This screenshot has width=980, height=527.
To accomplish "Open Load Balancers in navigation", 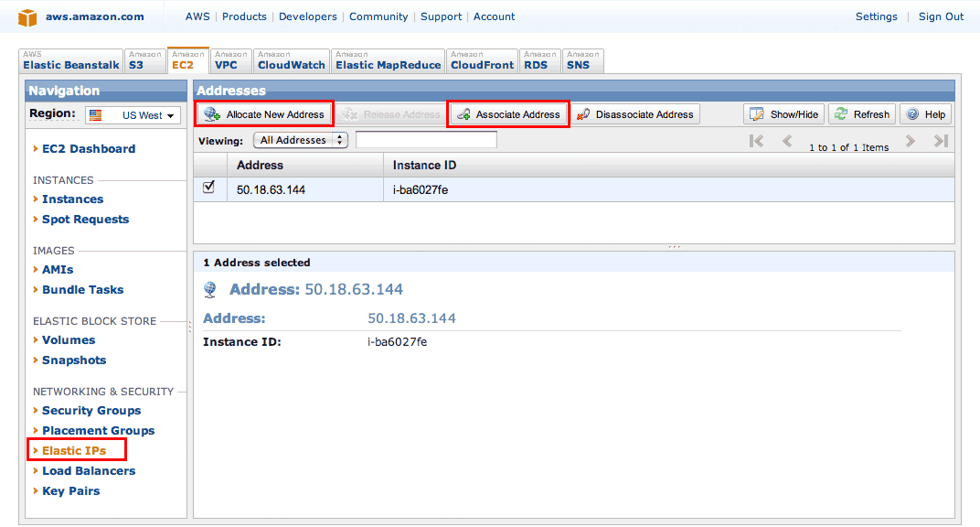I will [89, 471].
